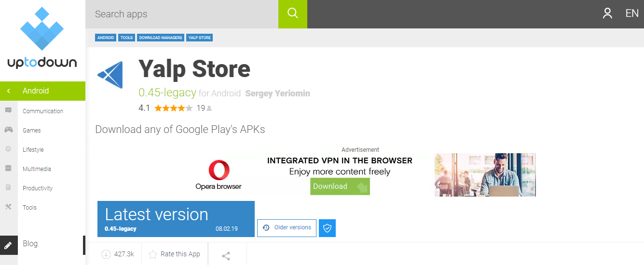Open Older versions list
The width and height of the screenshot is (644, 265).
287,228
